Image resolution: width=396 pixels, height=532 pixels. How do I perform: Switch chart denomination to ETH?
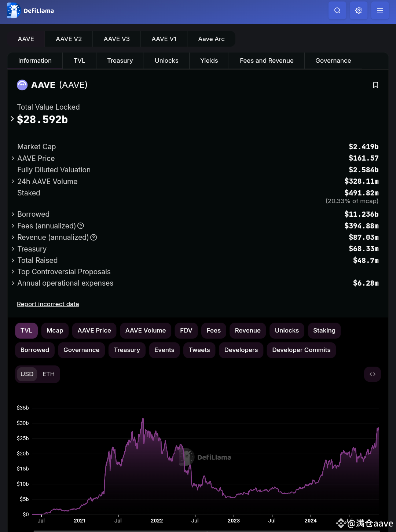coord(49,374)
